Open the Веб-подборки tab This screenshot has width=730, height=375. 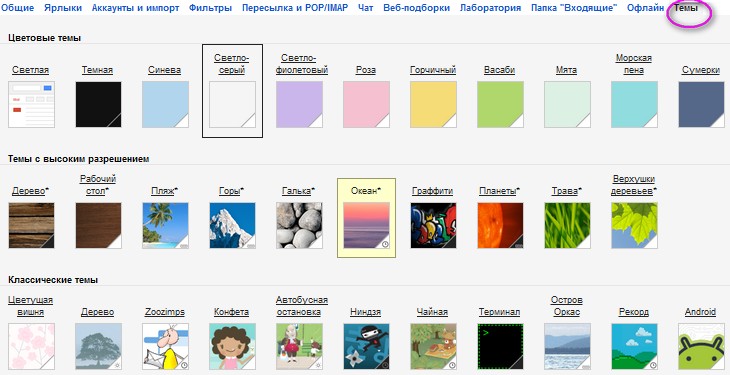click(417, 8)
